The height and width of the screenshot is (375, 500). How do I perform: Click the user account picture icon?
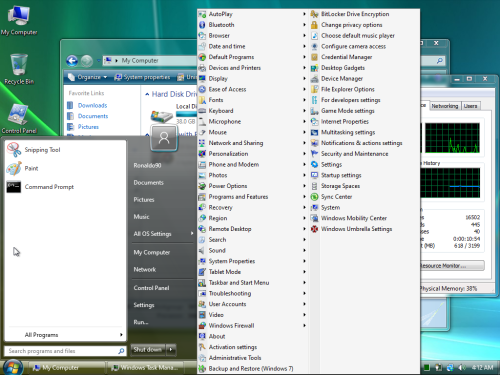[164, 138]
